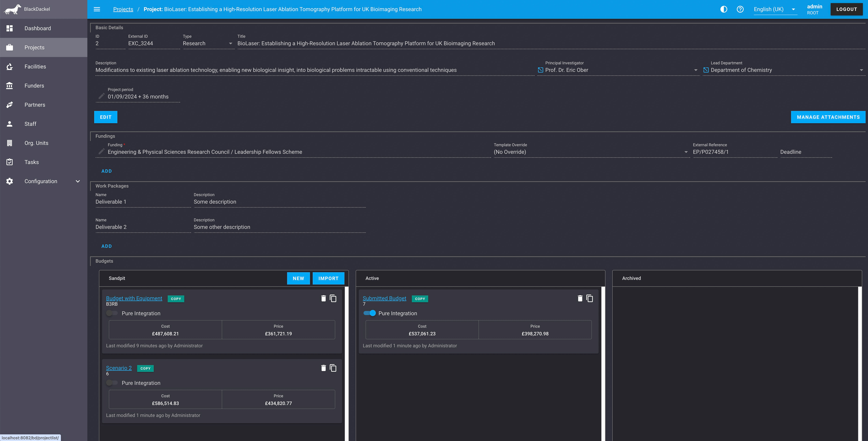Click COPY badge on Submitted Budget
868x441 pixels.
(420, 299)
